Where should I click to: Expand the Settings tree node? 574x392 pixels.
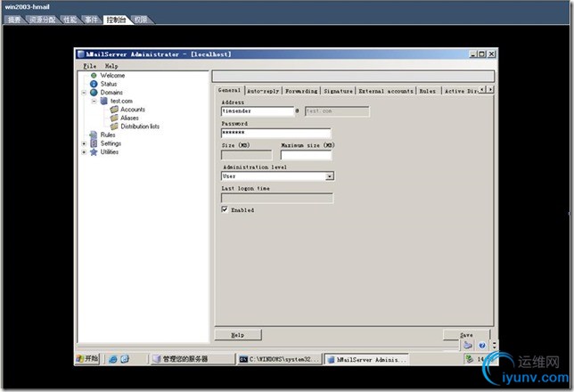click(x=84, y=143)
